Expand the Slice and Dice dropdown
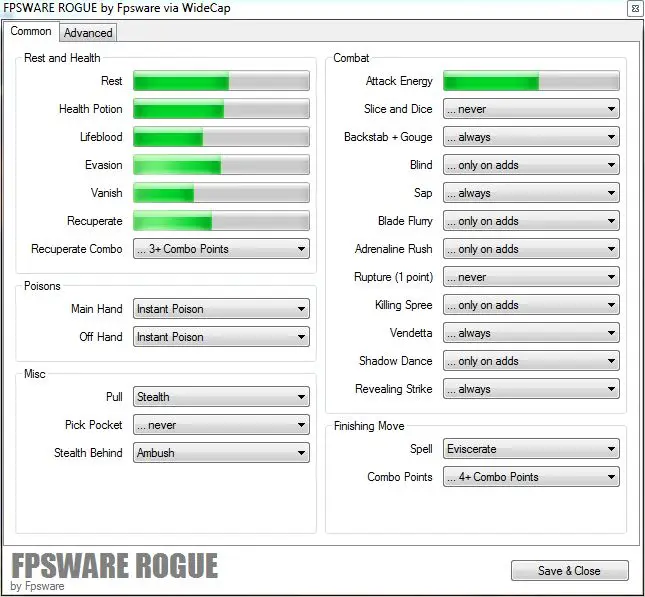 coord(531,109)
